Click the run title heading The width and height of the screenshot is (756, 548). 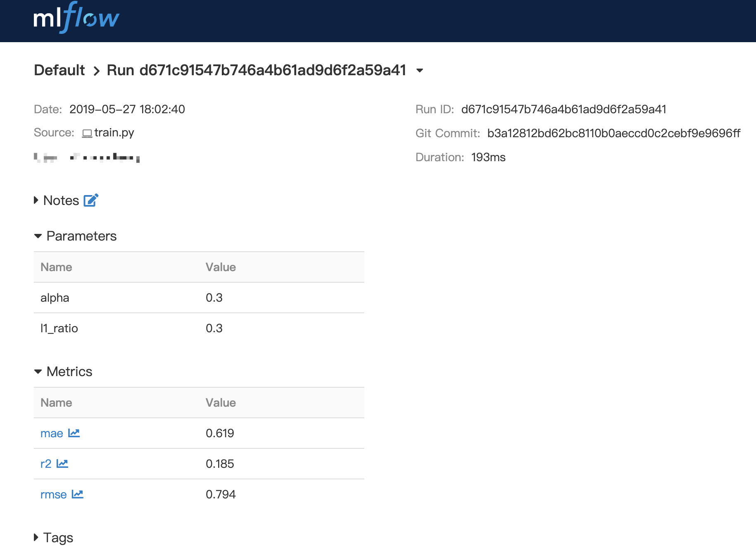256,70
